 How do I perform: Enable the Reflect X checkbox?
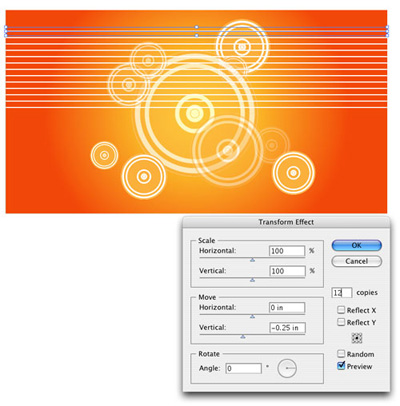tap(341, 310)
